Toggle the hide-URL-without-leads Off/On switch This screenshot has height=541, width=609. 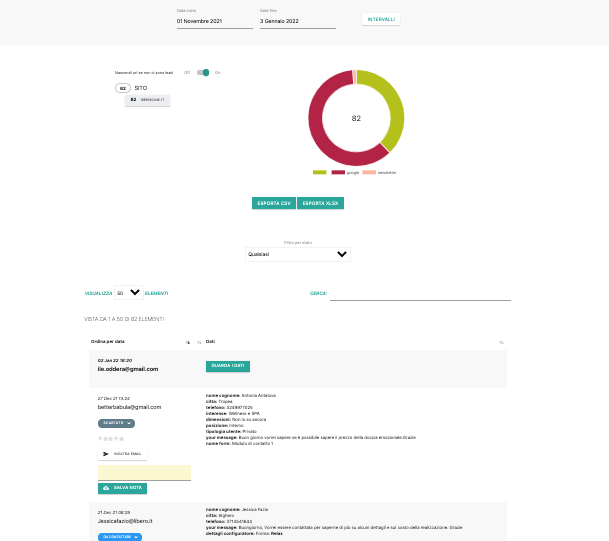(x=203, y=72)
